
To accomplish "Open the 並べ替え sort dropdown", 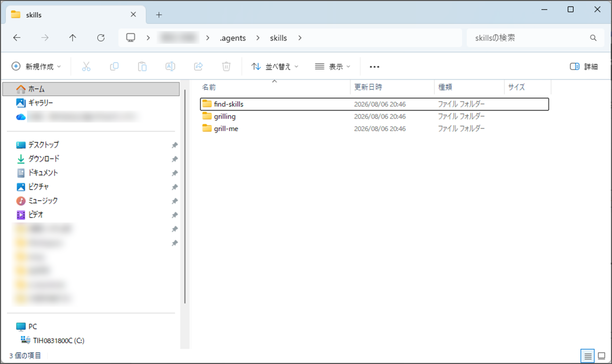I will click(275, 67).
